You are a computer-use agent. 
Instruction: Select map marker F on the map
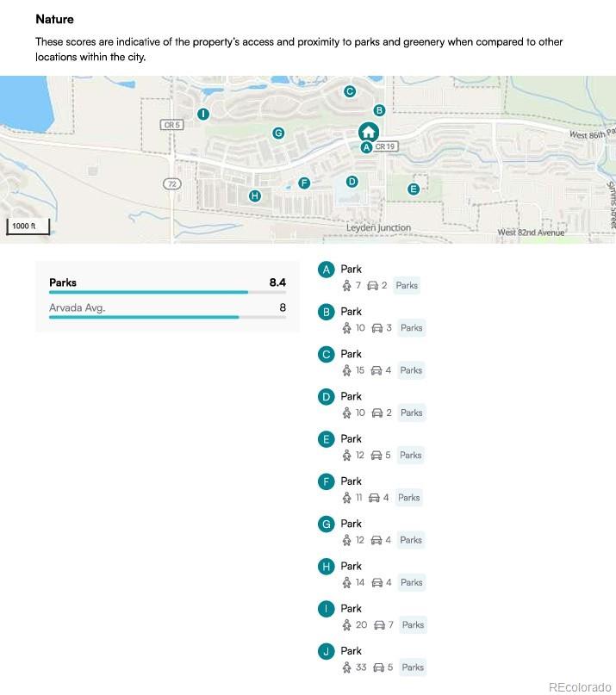[303, 183]
